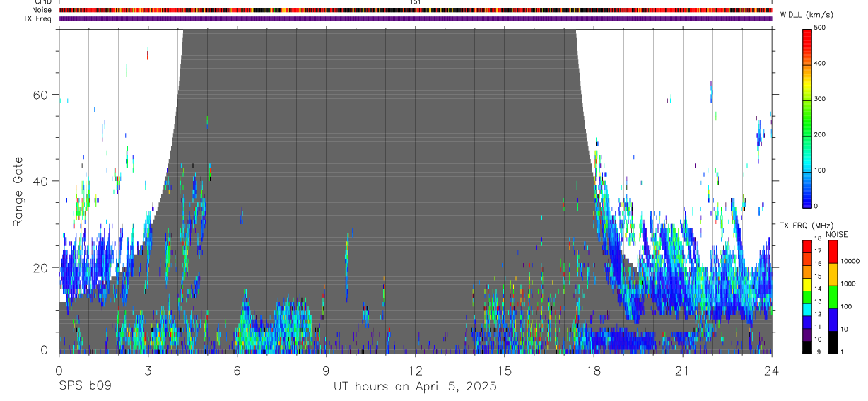The width and height of the screenshot is (868, 401).
Task: Click the 6 tick on UT hours axis
Action: 237,370
